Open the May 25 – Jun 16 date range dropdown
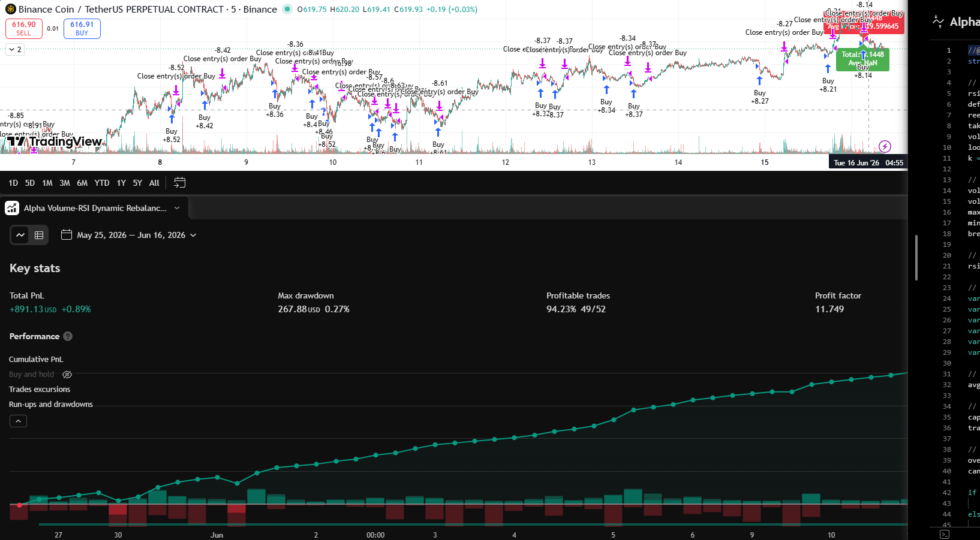 pyautogui.click(x=129, y=235)
